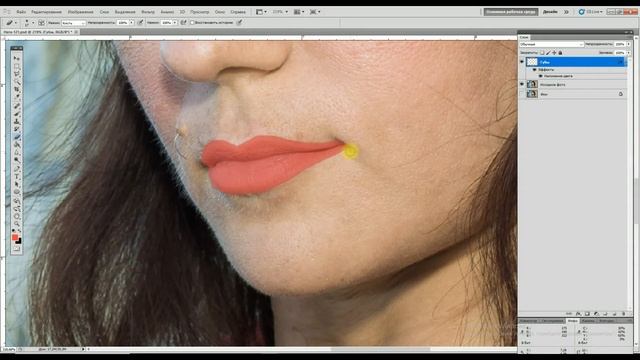
Task: Click the background color swatch
Action: [x=19, y=241]
